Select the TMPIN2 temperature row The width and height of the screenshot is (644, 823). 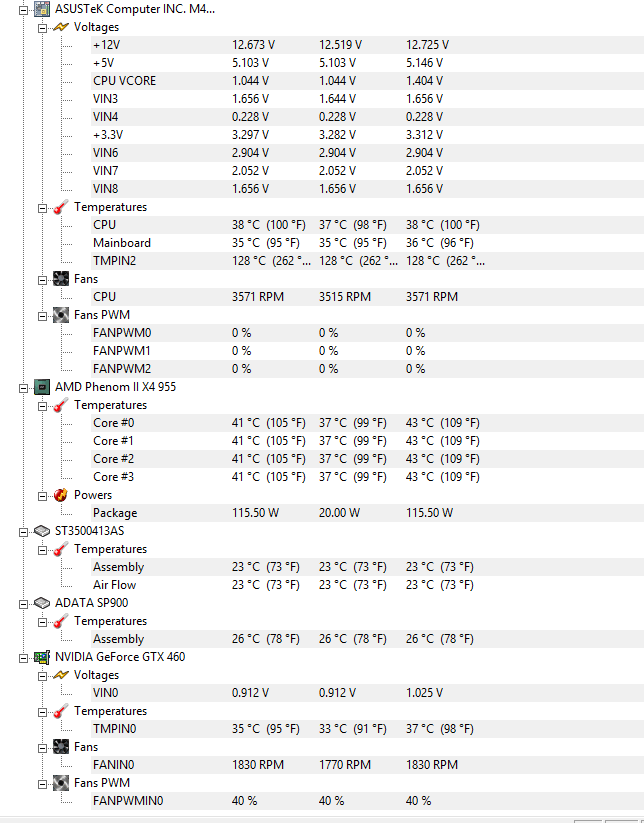tap(367, 261)
